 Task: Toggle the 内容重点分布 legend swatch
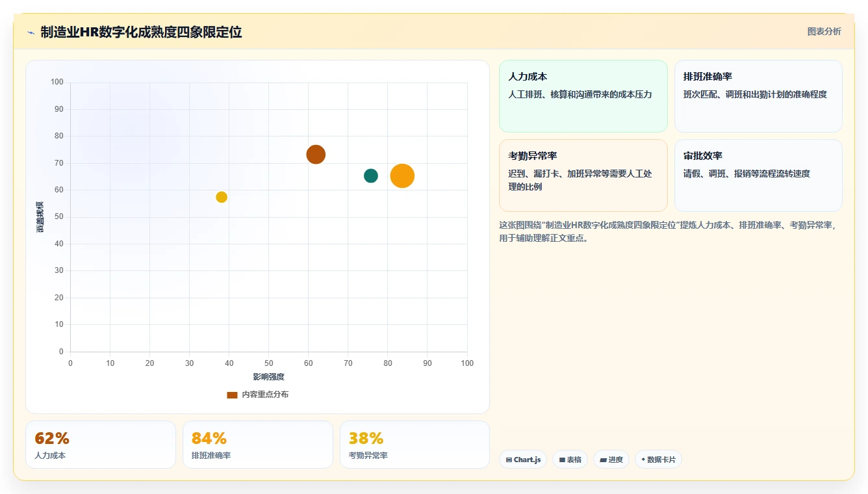[x=232, y=395]
